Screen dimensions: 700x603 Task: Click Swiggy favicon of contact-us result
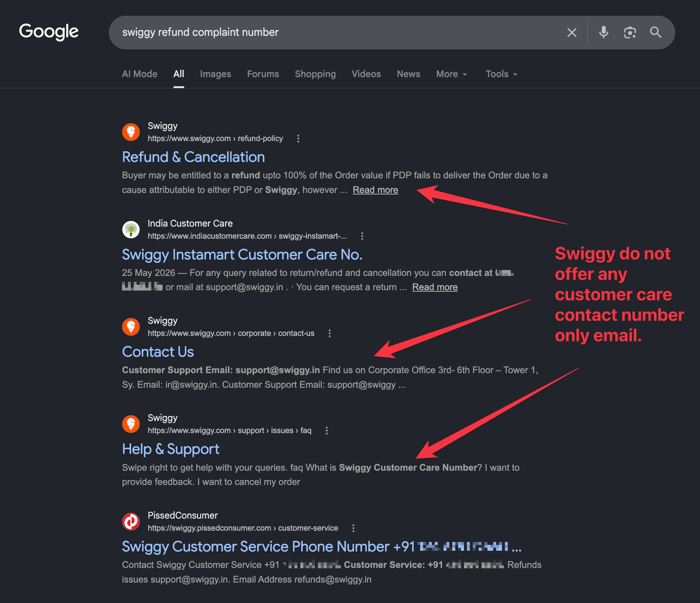pyautogui.click(x=131, y=327)
